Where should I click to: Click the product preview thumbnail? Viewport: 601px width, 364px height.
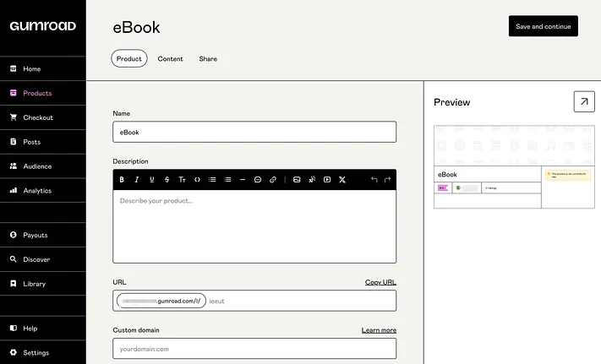click(514, 167)
